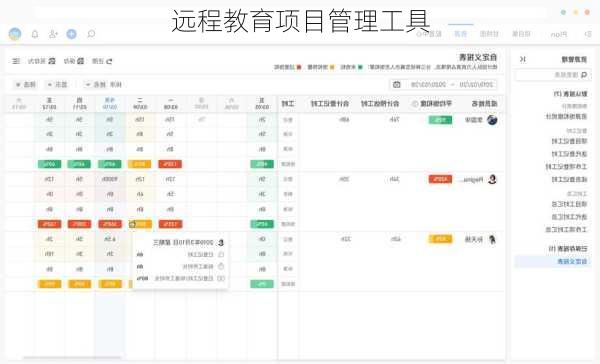Image resolution: width=600 pixels, height=364 pixels.
Task: Open 项目工时汇总 report in sidebar
Action: coord(569,204)
